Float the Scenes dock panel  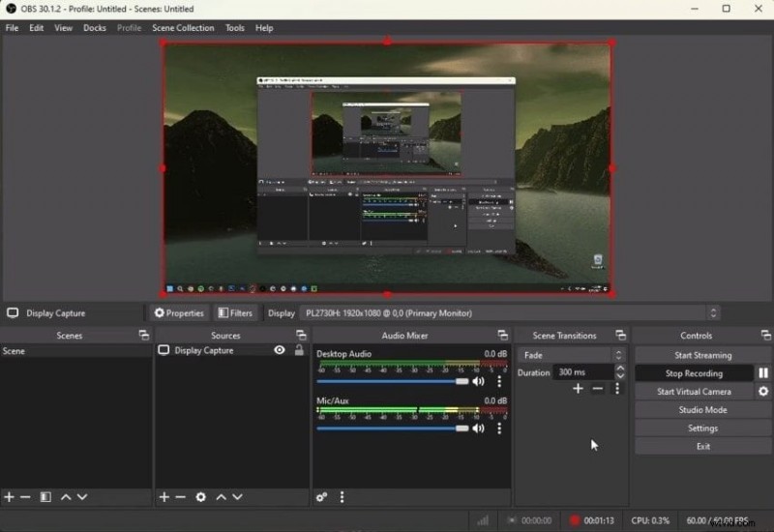(x=143, y=335)
